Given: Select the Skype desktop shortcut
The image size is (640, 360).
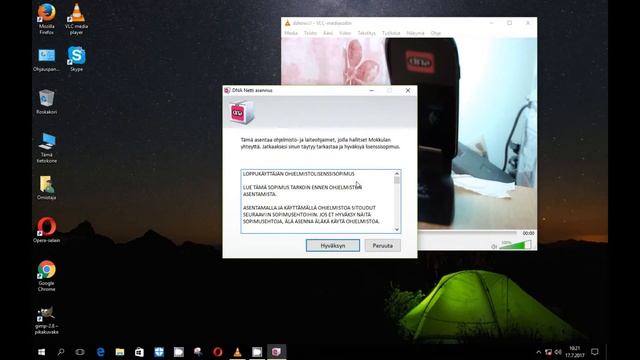Looking at the screenshot, I should [x=76, y=59].
